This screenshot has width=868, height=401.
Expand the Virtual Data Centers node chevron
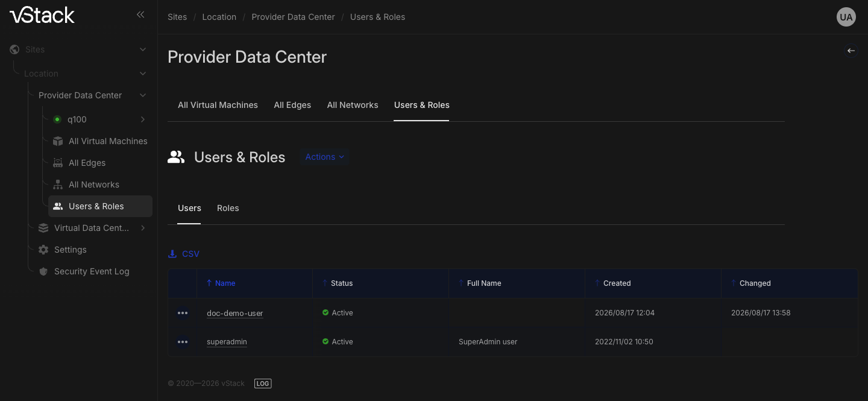[143, 228]
